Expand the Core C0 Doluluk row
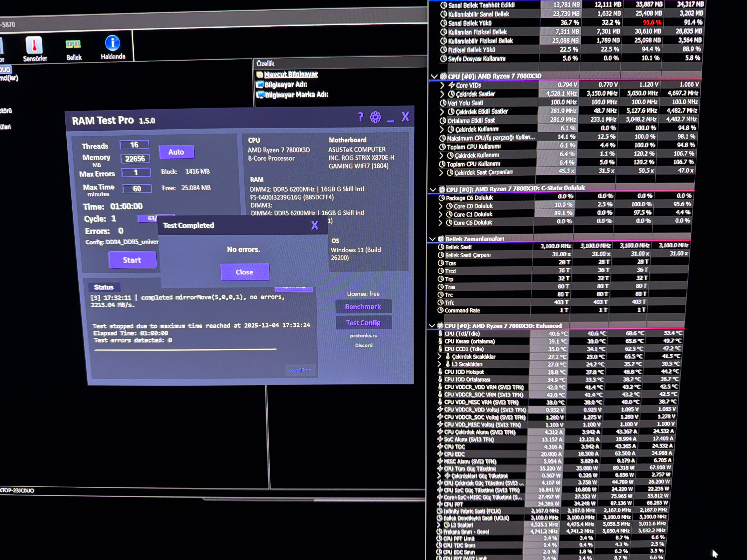Viewport: 747px width, 560px height. tap(440, 206)
